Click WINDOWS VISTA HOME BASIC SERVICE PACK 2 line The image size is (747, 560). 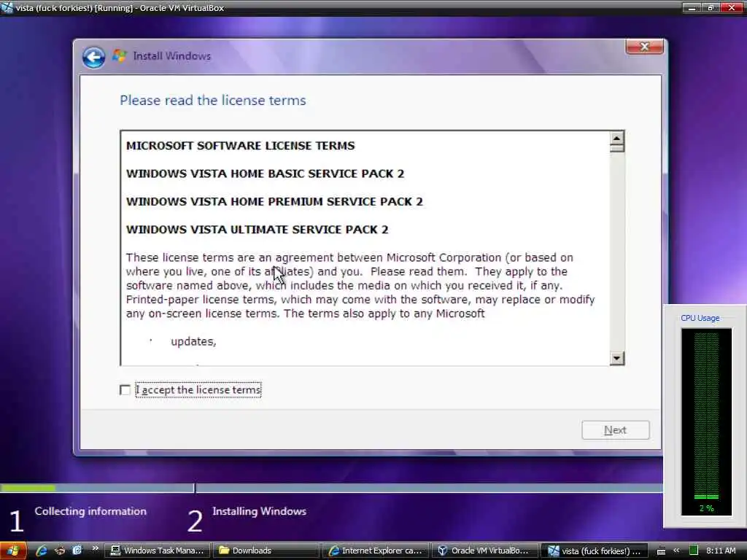coord(265,174)
